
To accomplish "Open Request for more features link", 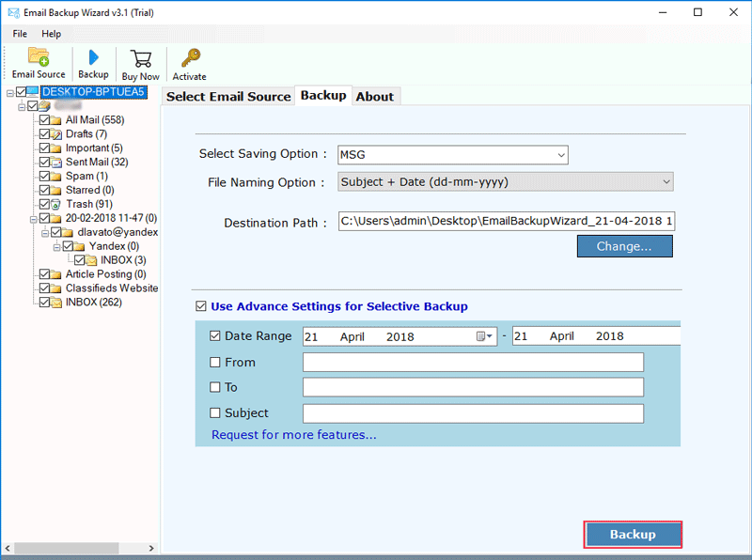I will (294, 434).
